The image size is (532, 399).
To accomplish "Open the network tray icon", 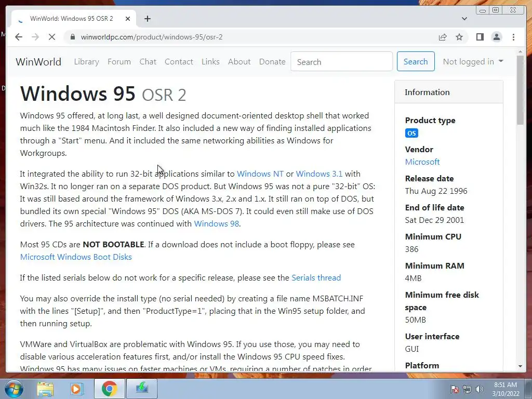I will tap(467, 389).
